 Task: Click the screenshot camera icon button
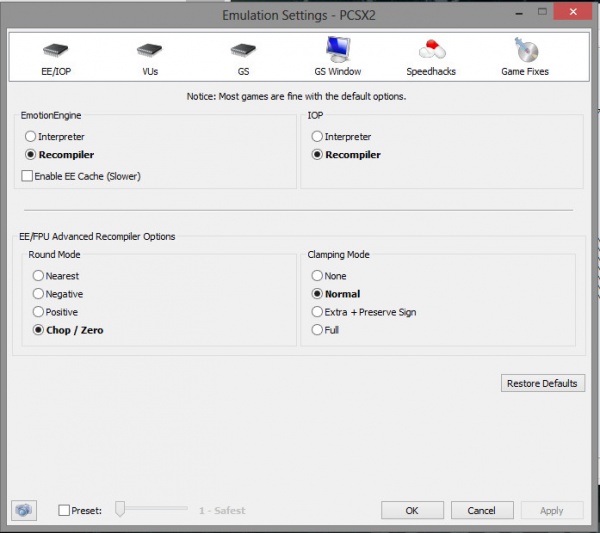point(24,510)
